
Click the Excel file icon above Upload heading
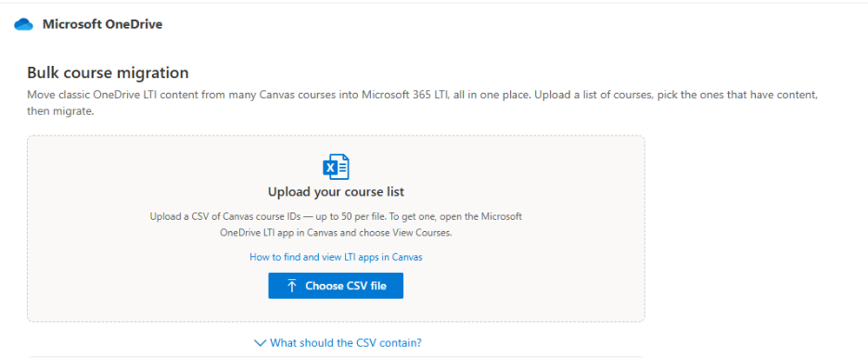click(x=336, y=167)
